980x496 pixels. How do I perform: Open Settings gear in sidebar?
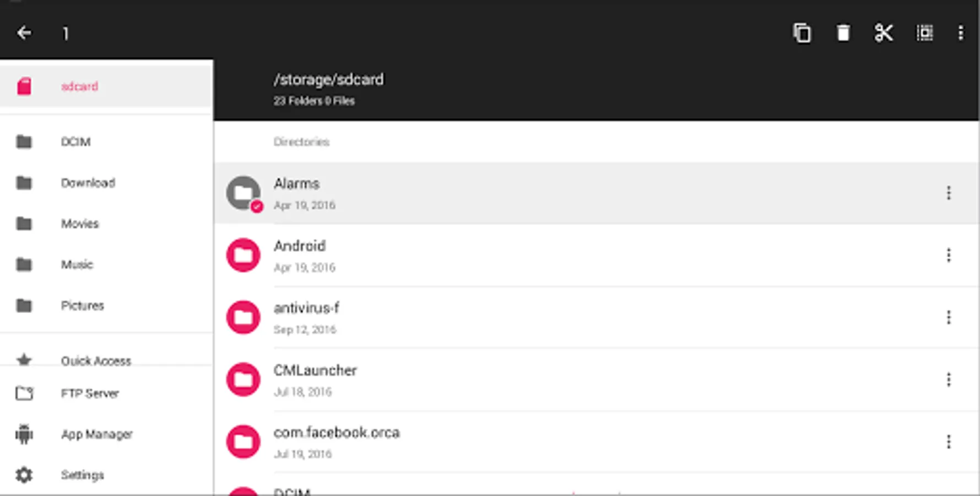pyautogui.click(x=24, y=475)
